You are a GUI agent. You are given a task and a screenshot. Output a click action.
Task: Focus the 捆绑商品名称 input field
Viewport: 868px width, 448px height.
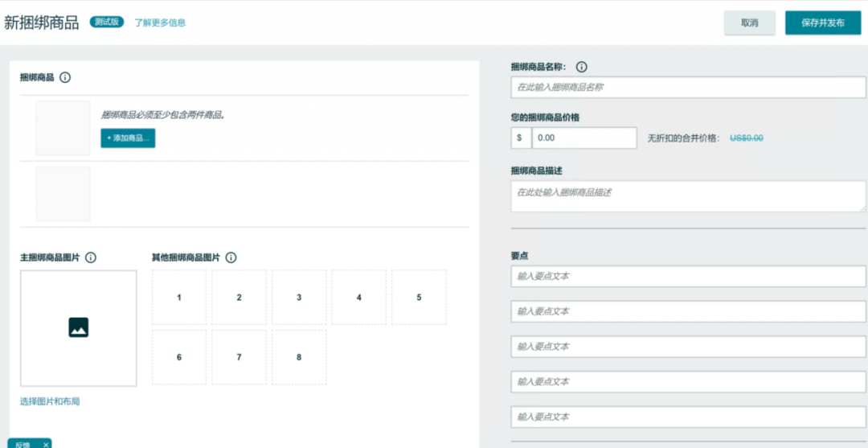coord(688,88)
